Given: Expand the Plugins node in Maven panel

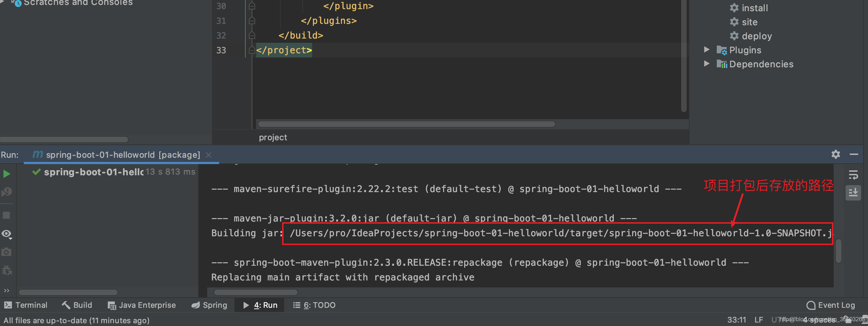Looking at the screenshot, I should point(707,50).
